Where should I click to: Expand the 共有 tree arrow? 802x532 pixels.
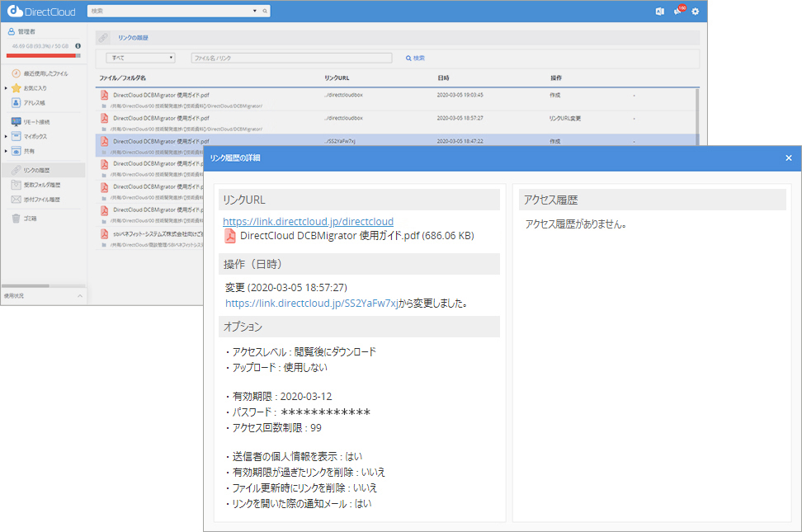[x=6, y=151]
